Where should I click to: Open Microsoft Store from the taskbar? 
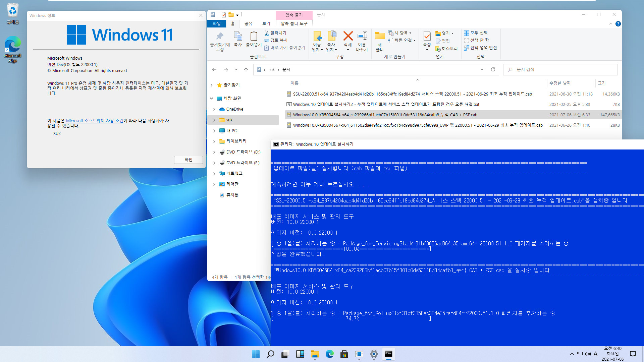344,354
